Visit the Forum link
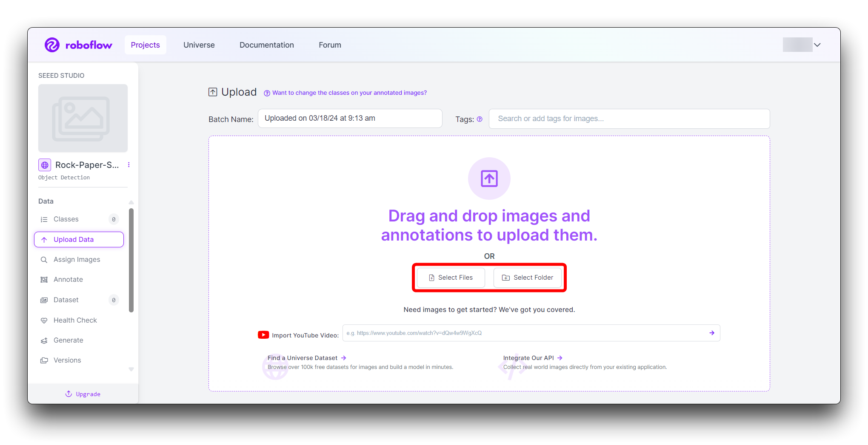Screen dimensions: 868x445 click(330, 45)
